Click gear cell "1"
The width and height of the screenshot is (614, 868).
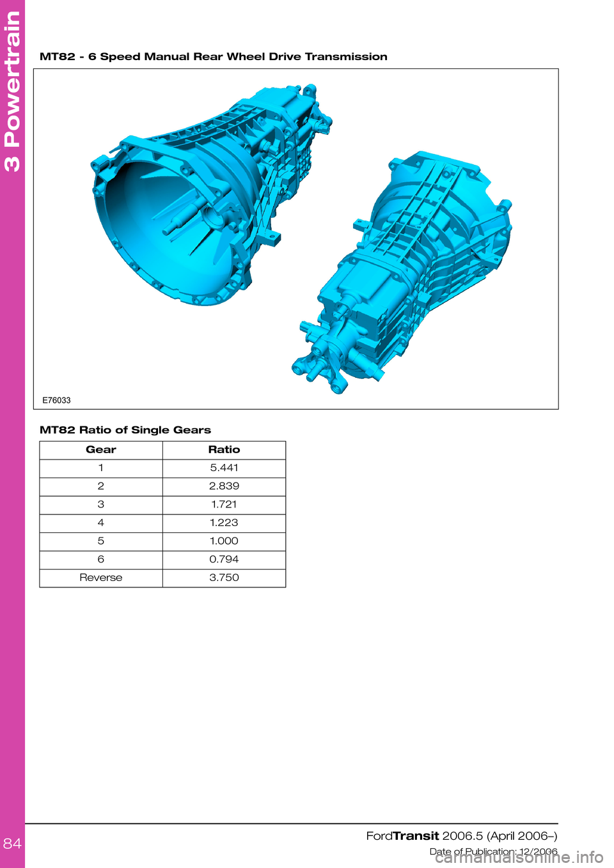[101, 468]
